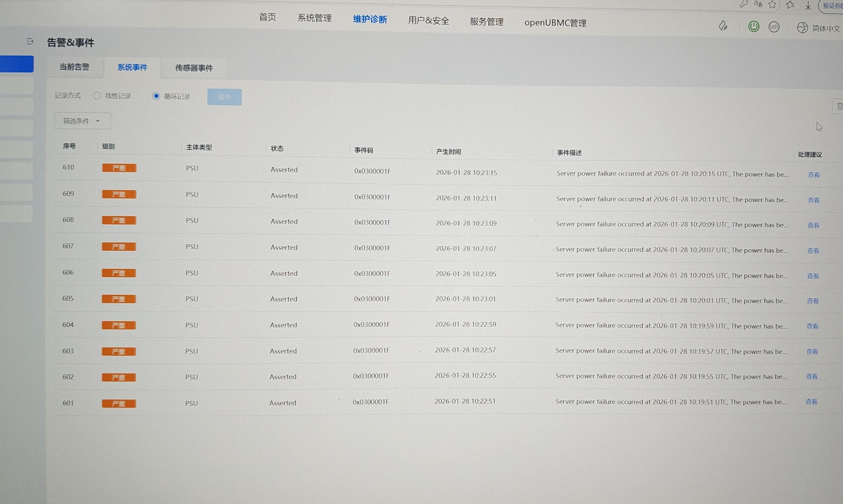
Task: Click the 保存 save button
Action: [x=225, y=97]
